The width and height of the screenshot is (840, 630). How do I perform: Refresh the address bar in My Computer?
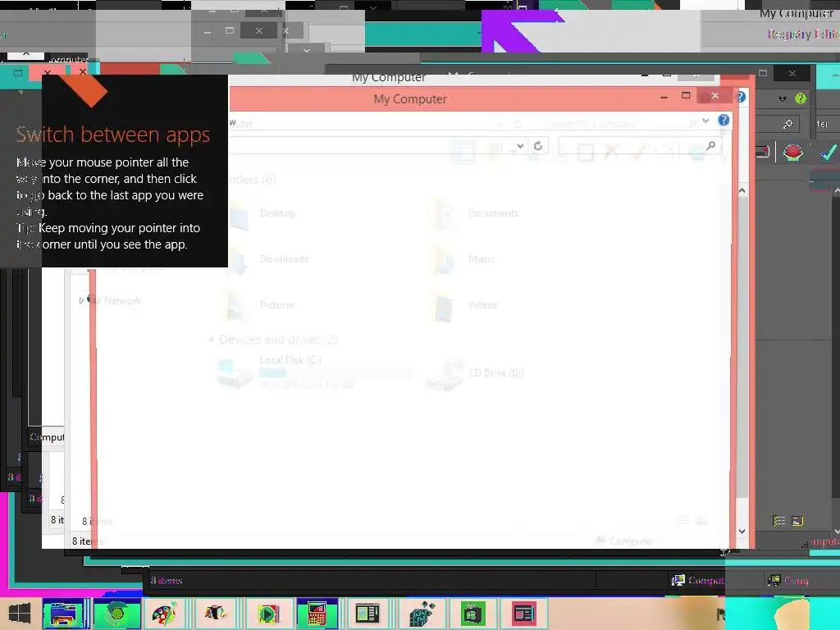(538, 146)
